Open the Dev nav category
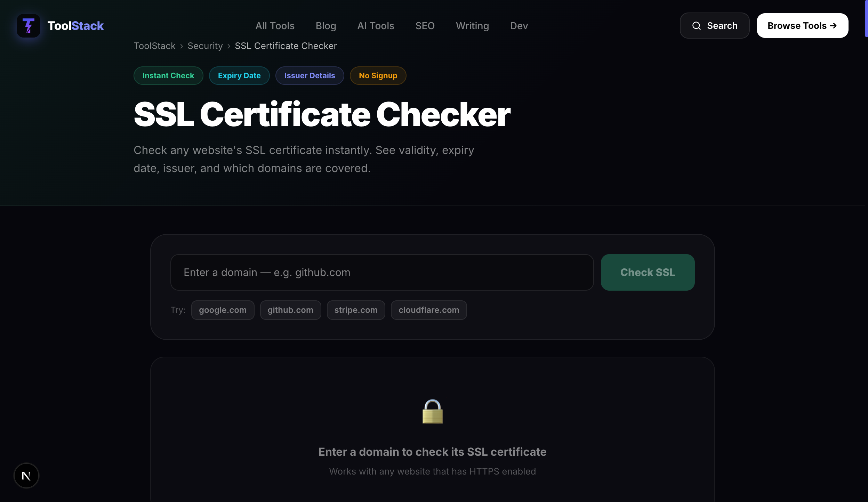Screen dimensions: 868x502 coord(519,26)
